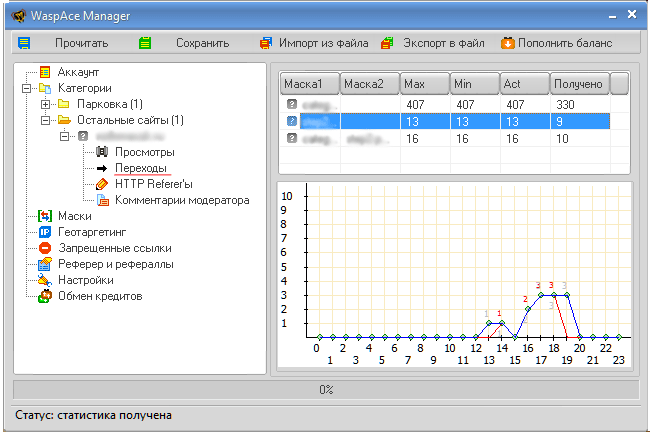Image resolution: width=650 pixels, height=432 pixels.
Task: Collapse the blurred site tree node
Action: 64,136
